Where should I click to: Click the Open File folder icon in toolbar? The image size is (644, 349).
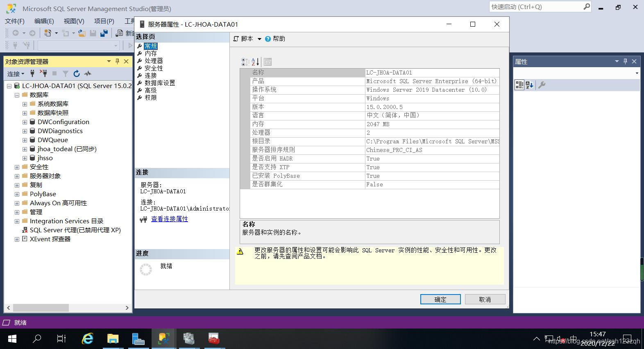pos(82,33)
